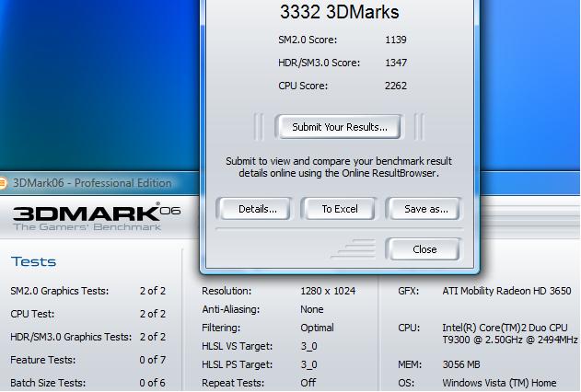Open the Details dialog

tap(255, 209)
